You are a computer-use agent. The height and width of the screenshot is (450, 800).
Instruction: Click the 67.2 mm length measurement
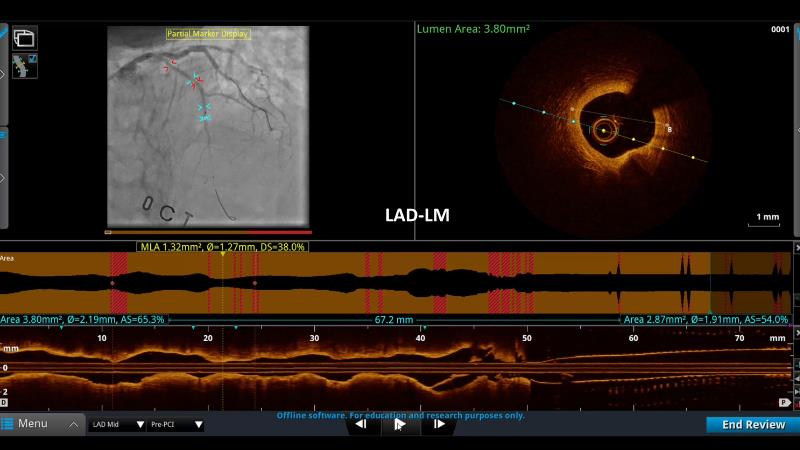pos(394,319)
